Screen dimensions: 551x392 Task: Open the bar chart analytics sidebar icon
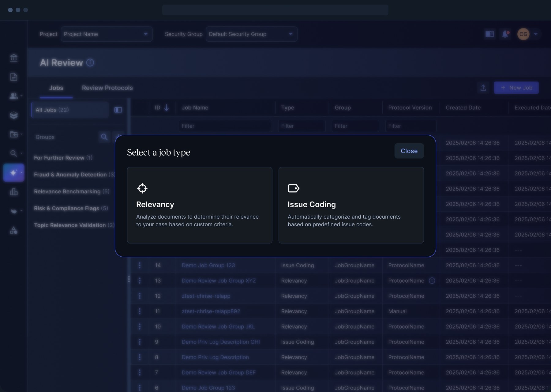(13, 192)
